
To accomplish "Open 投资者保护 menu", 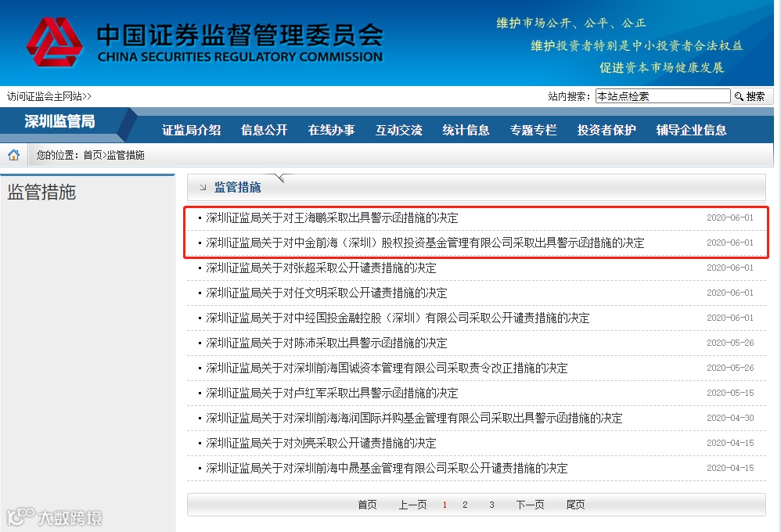I will pos(606,130).
